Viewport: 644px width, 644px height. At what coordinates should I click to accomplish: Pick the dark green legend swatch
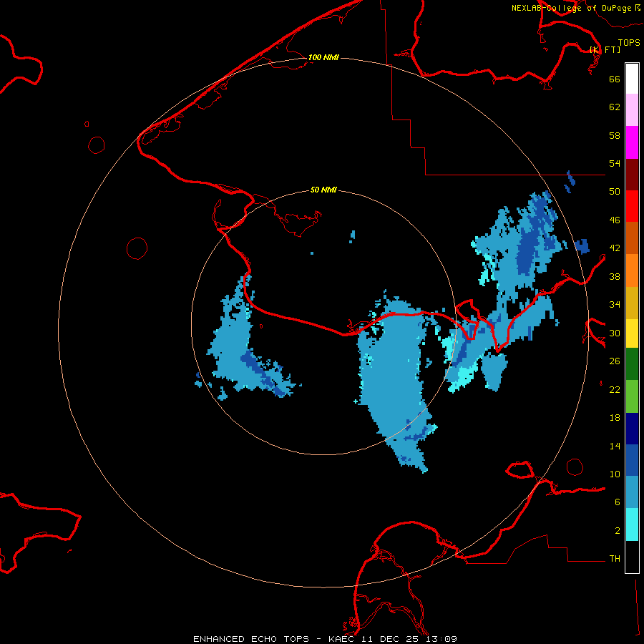(x=632, y=364)
